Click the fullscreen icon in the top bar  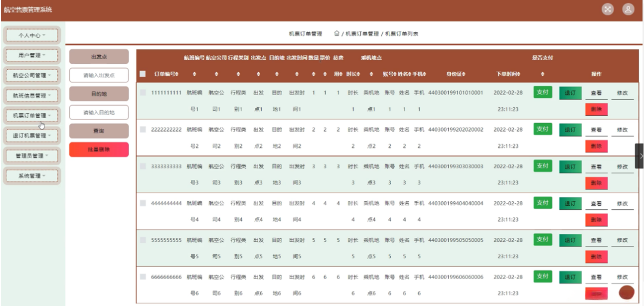[608, 9]
